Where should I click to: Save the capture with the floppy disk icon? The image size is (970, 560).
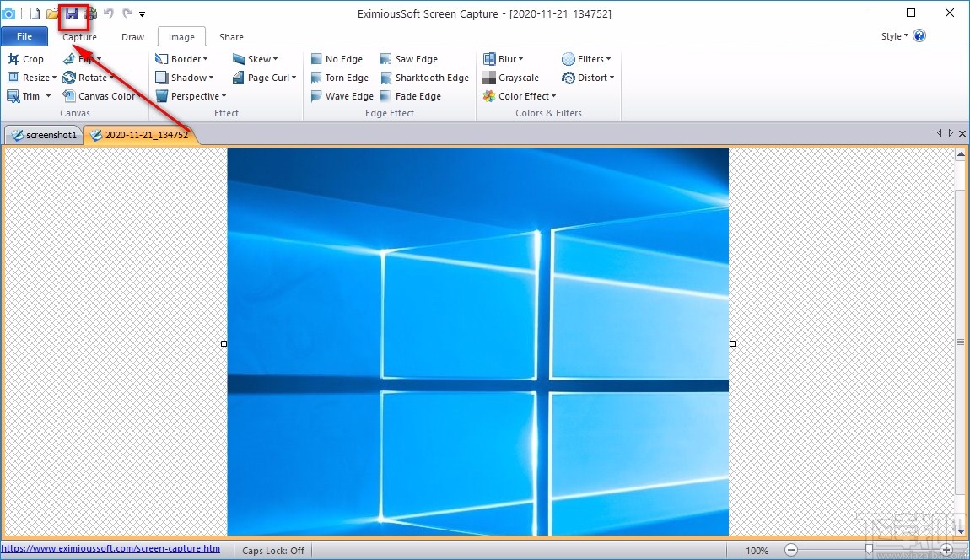coord(72,13)
